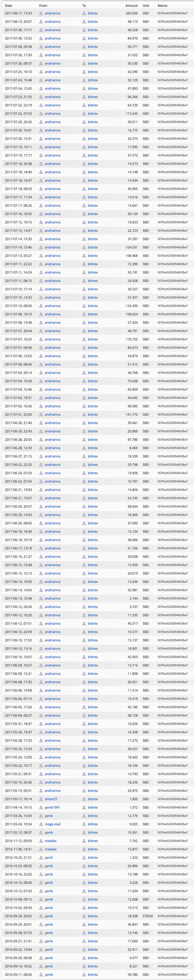
Task: Click bittrex avatar icon in 2017-07-18, 08:53 row
Action: (84, 189)
